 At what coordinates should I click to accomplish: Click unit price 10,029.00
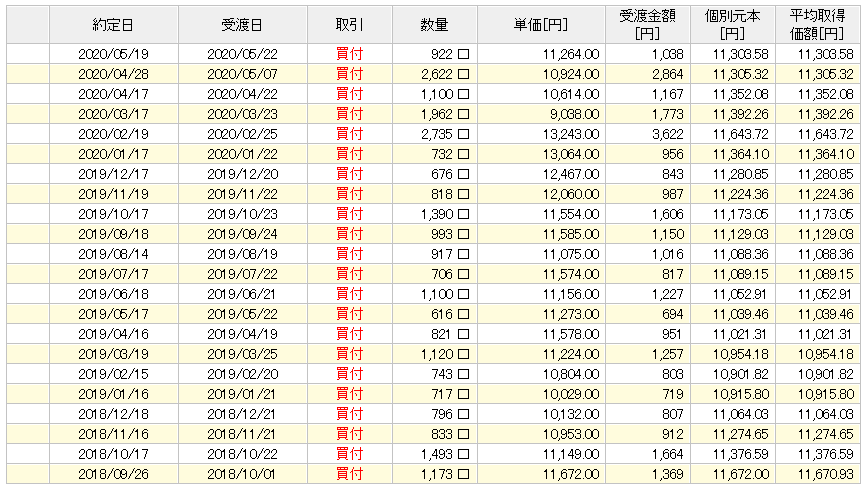571,394
